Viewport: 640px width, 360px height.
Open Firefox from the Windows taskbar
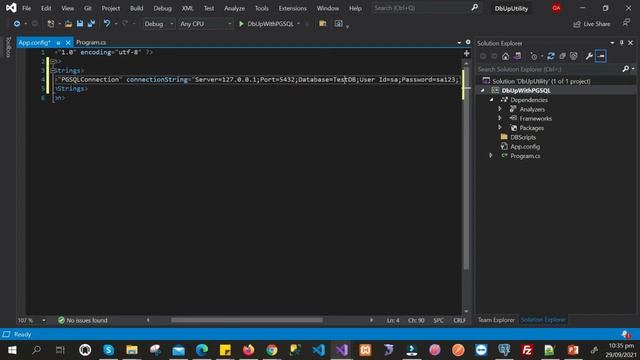coord(248,350)
